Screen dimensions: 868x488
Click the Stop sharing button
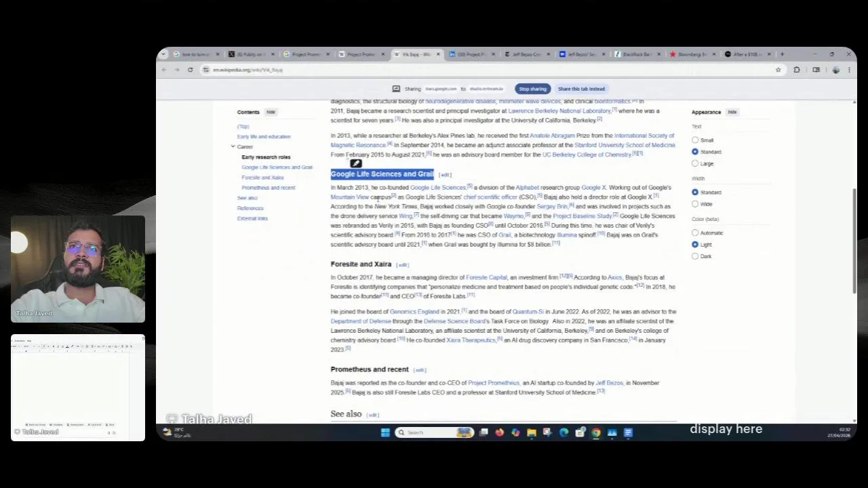click(532, 89)
